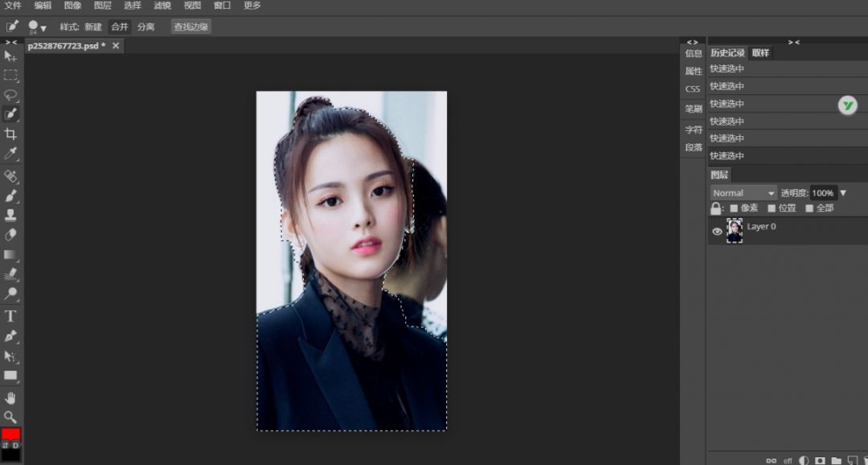Open layer effects via eff button

(x=788, y=460)
